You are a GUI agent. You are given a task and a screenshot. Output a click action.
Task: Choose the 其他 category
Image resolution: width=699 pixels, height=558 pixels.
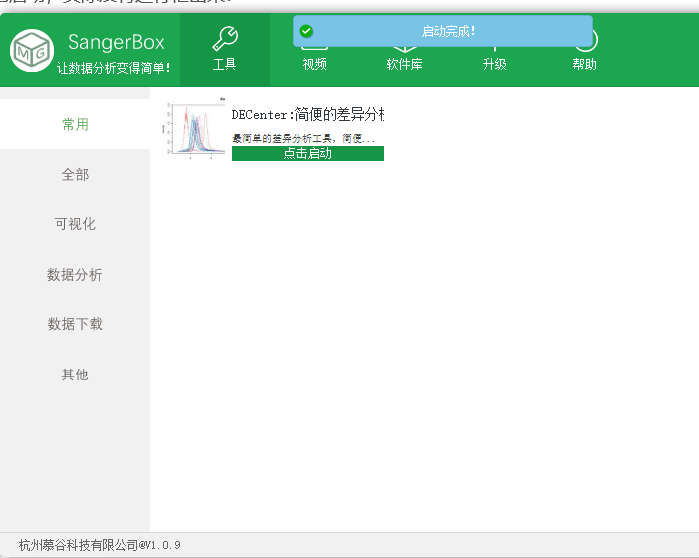[75, 374]
